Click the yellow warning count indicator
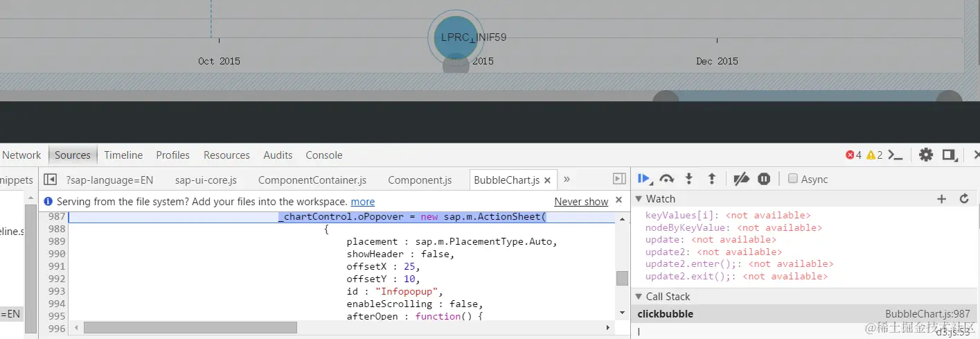980x339 pixels. click(x=875, y=155)
